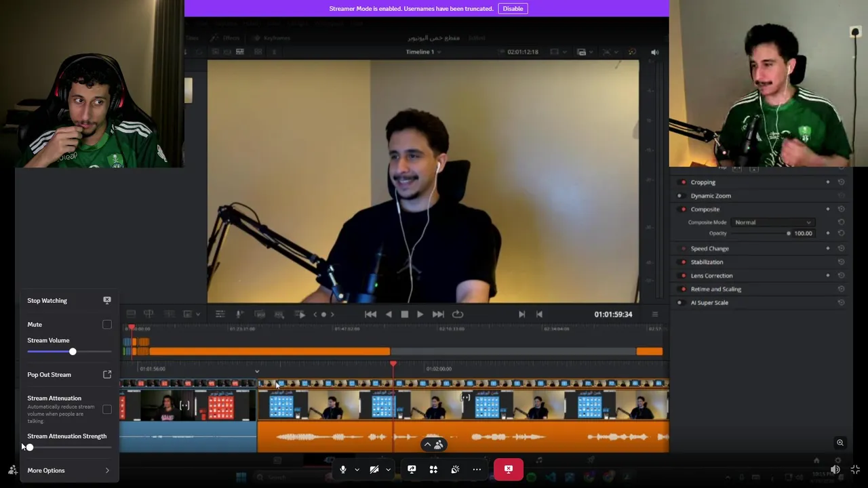This screenshot has width=868, height=488.
Task: Adjust the speaker volume icon at bottom right
Action: (x=835, y=469)
